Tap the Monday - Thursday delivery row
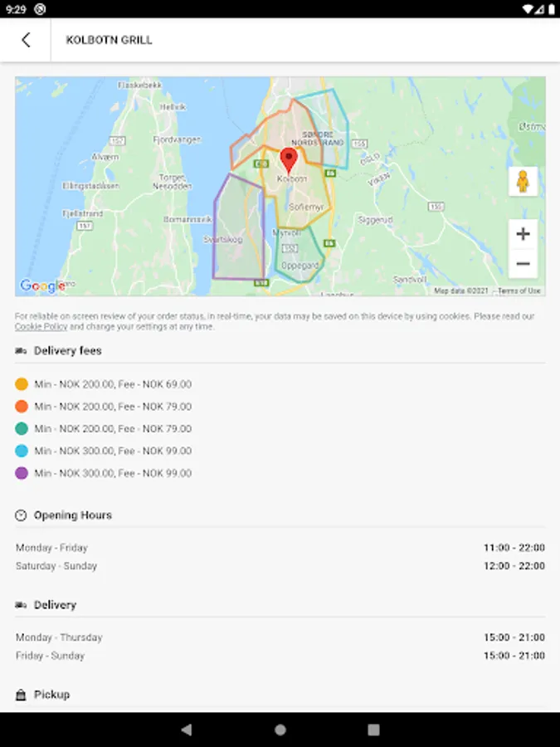This screenshot has height=747, width=560. (x=280, y=637)
